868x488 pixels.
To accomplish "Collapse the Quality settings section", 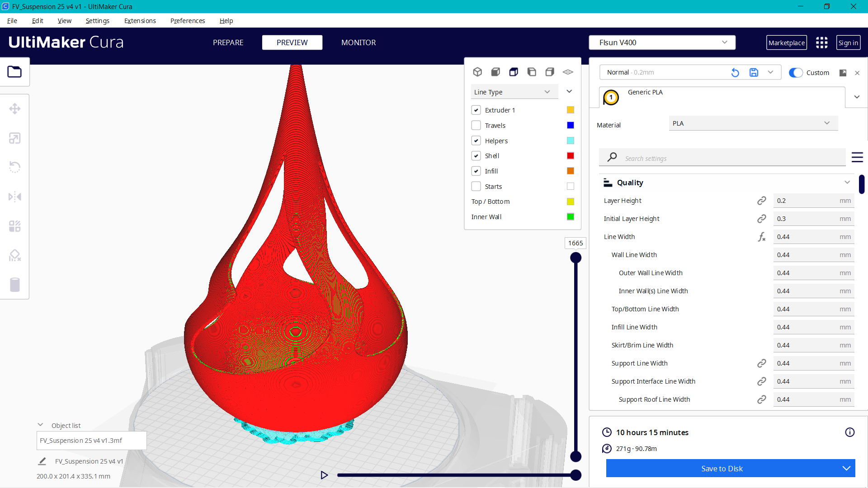I will tap(847, 182).
